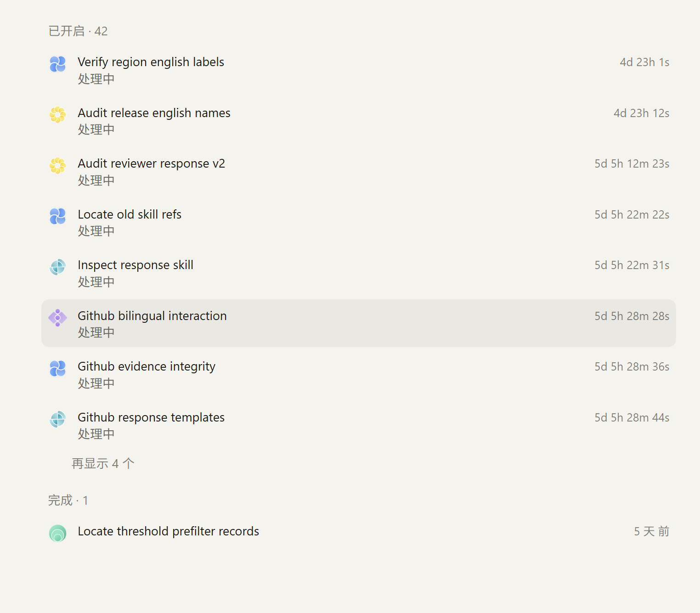Click 处理中 status under Github bilingual interaction
The width and height of the screenshot is (700, 613).
click(96, 332)
